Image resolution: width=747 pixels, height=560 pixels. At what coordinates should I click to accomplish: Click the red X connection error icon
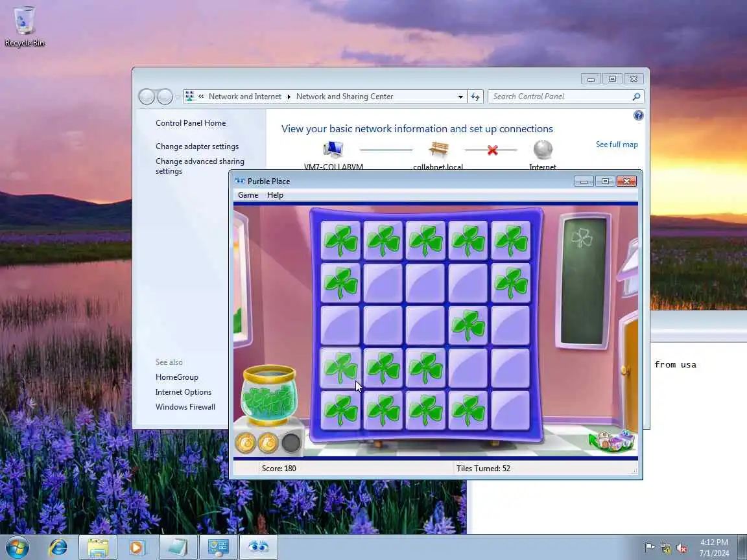[493, 150]
